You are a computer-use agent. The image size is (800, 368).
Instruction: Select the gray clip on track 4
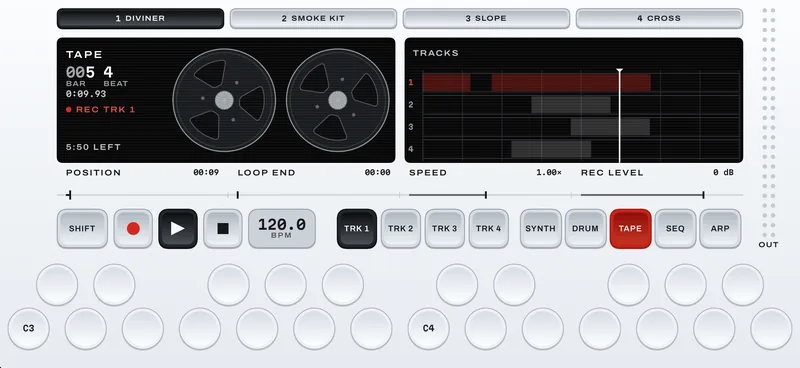tap(551, 149)
